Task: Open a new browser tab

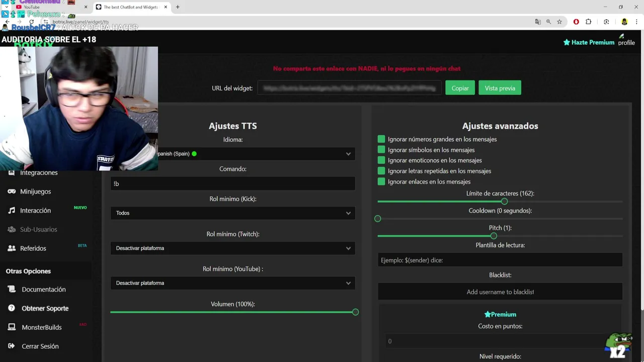Action: point(178,7)
